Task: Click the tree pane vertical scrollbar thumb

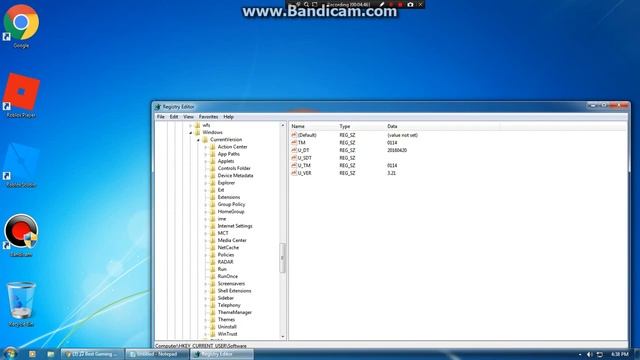Action: [282, 258]
